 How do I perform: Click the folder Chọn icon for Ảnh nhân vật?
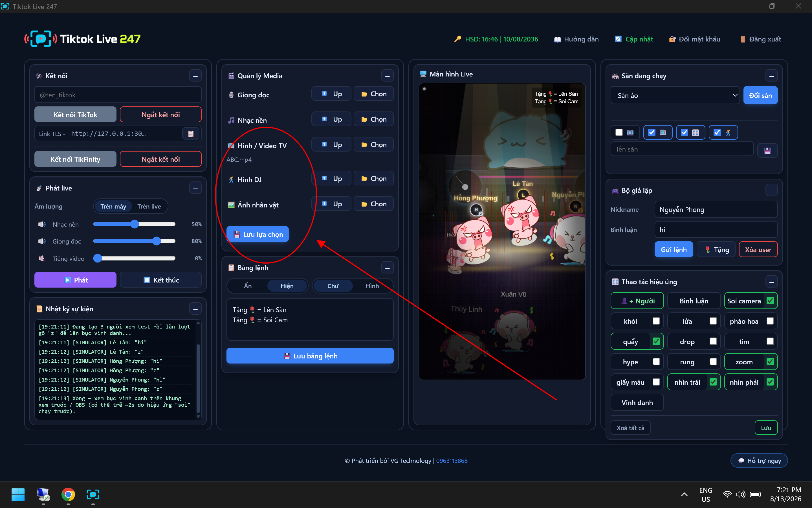pyautogui.click(x=364, y=204)
